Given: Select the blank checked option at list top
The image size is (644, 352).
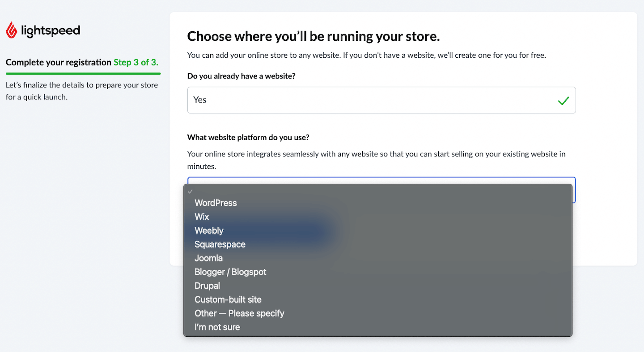Looking at the screenshot, I should (x=378, y=191).
